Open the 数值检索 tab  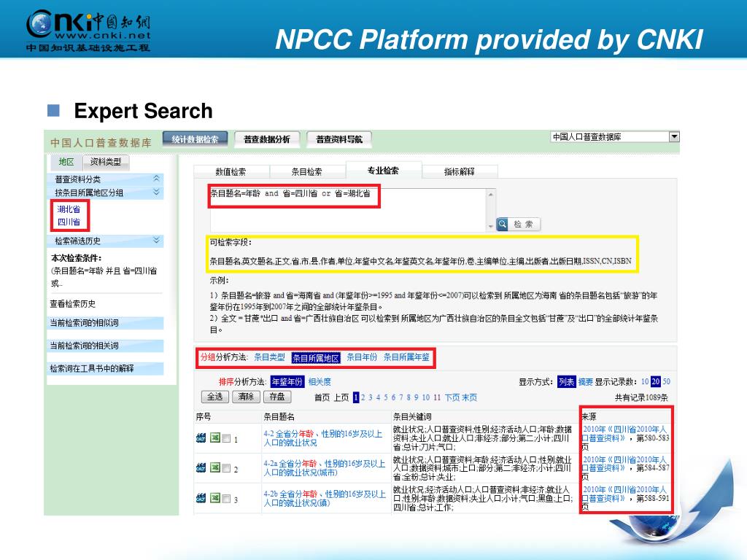[231, 171]
